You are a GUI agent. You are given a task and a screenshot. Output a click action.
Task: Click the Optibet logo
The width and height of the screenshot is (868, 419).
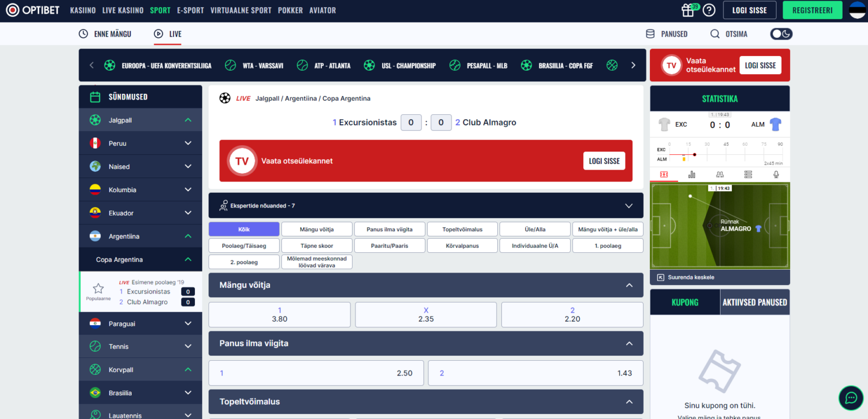point(32,10)
